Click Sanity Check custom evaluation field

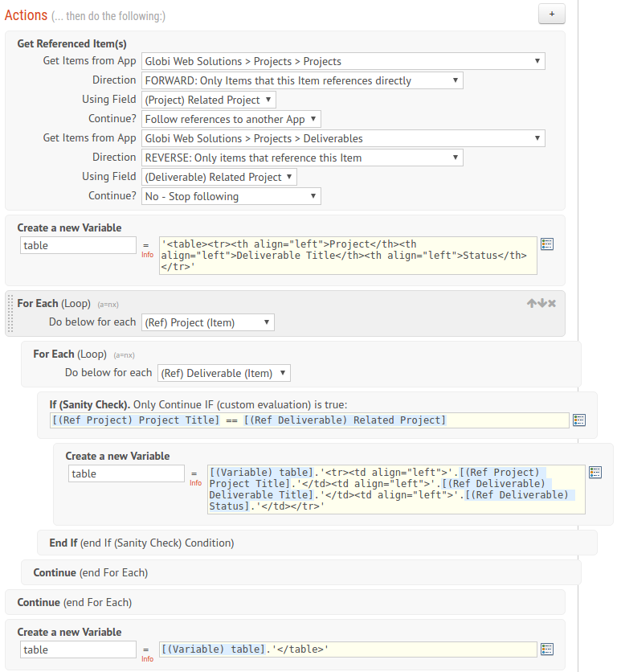click(309, 420)
